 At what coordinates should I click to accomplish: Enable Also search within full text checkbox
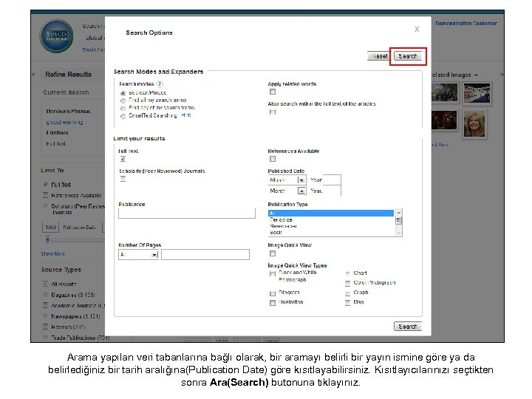coord(273,112)
